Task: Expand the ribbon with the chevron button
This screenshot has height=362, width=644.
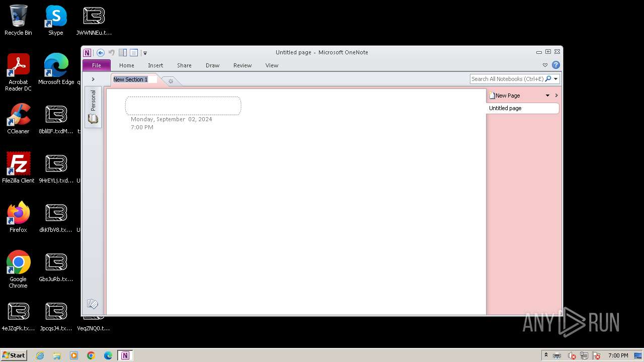Action: (x=545, y=65)
